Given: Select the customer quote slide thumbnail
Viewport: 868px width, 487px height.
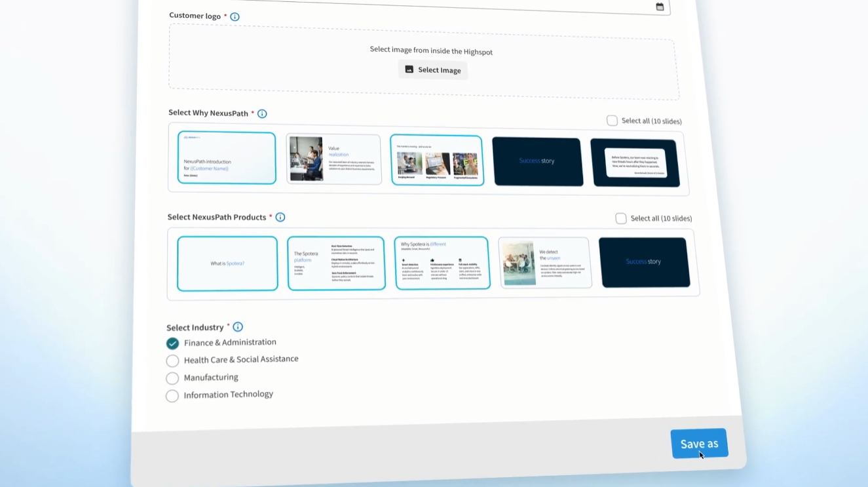Looking at the screenshot, I should pyautogui.click(x=635, y=163).
